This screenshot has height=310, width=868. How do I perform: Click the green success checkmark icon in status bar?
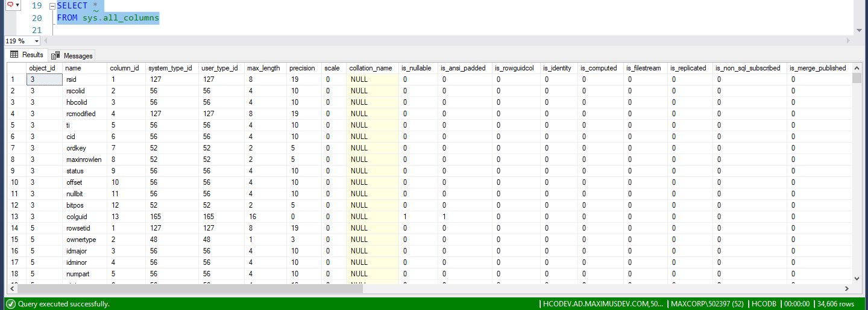tap(11, 304)
